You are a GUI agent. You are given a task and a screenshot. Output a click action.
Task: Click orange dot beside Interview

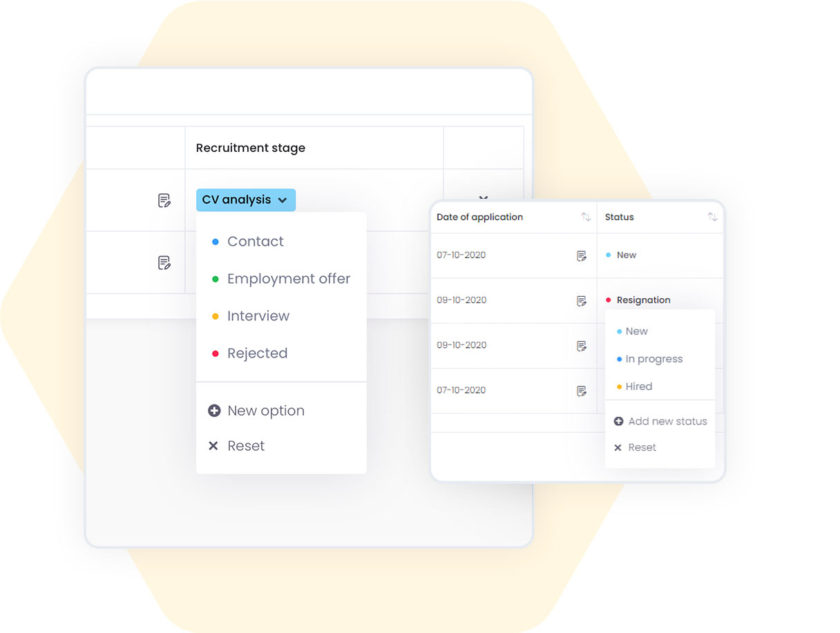(215, 316)
